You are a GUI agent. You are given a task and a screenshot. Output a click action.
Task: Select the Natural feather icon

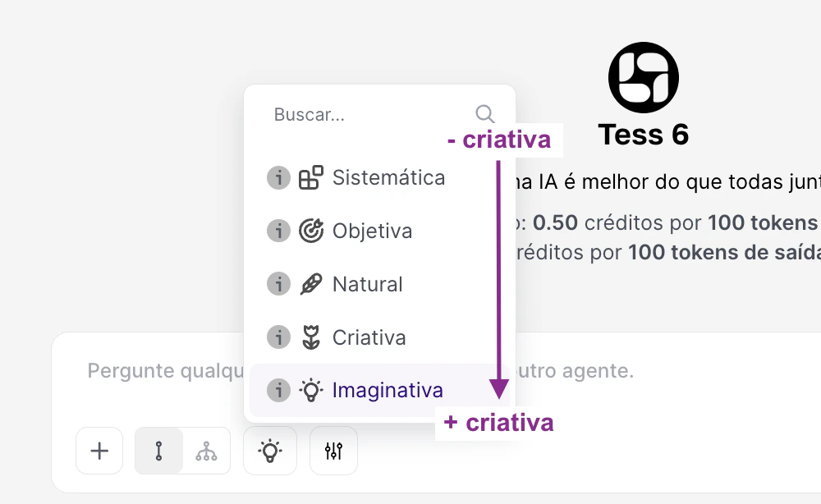pyautogui.click(x=312, y=284)
